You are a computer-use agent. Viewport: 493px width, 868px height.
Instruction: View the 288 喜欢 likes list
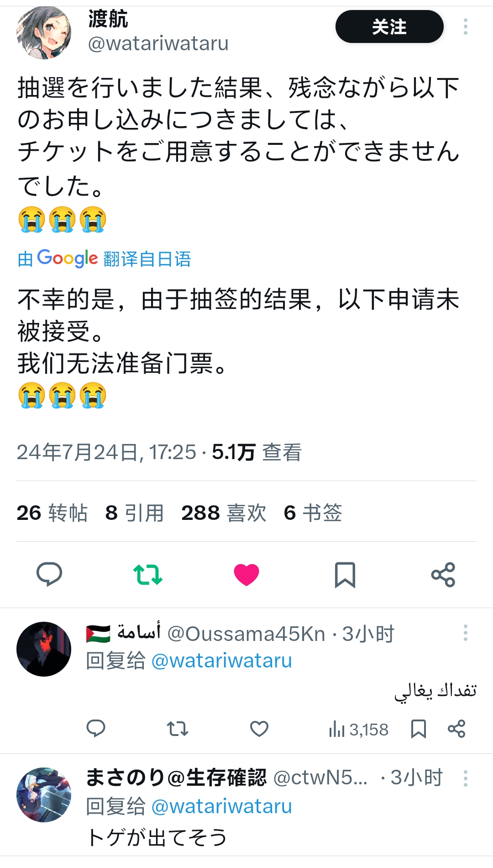[224, 513]
